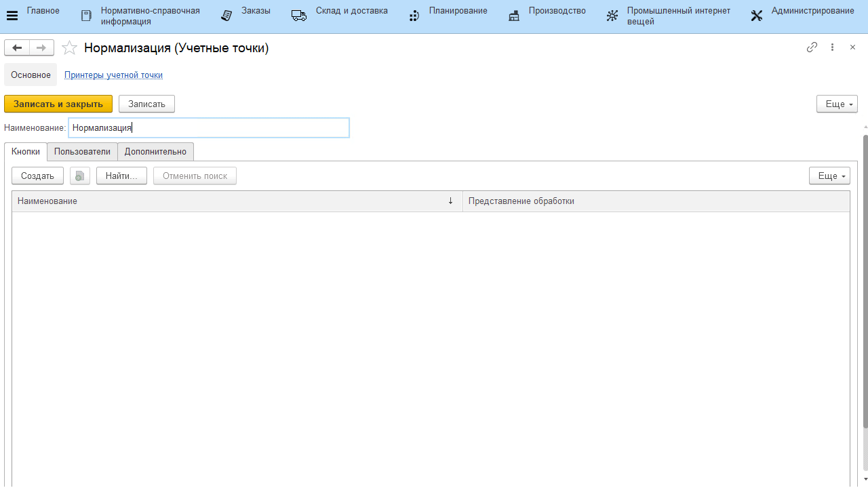Open the Принтеры учетной точки link
This screenshot has width=868, height=488.
pyautogui.click(x=113, y=75)
